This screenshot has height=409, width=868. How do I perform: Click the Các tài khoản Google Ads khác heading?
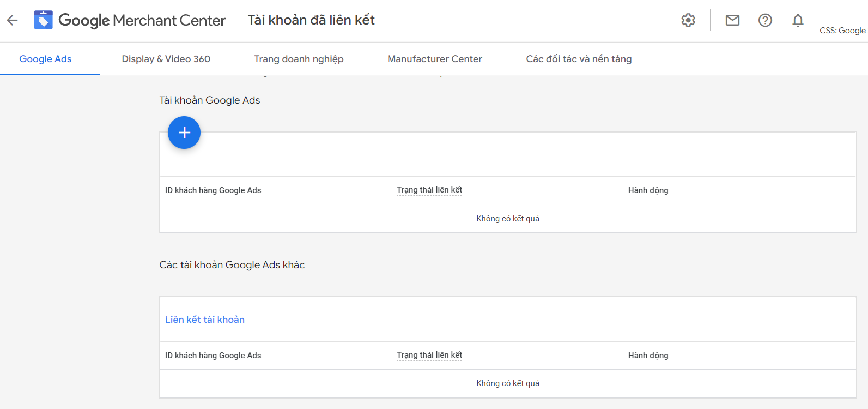232,265
